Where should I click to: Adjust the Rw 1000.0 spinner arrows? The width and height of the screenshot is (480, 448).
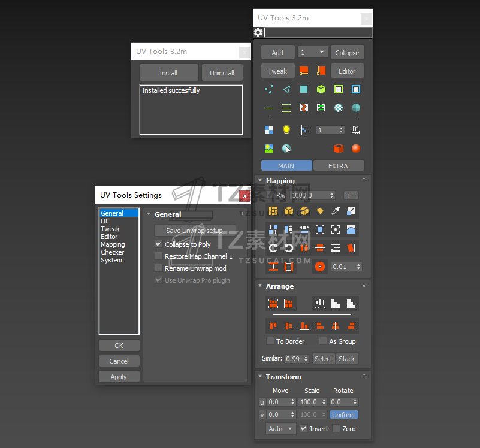point(331,195)
